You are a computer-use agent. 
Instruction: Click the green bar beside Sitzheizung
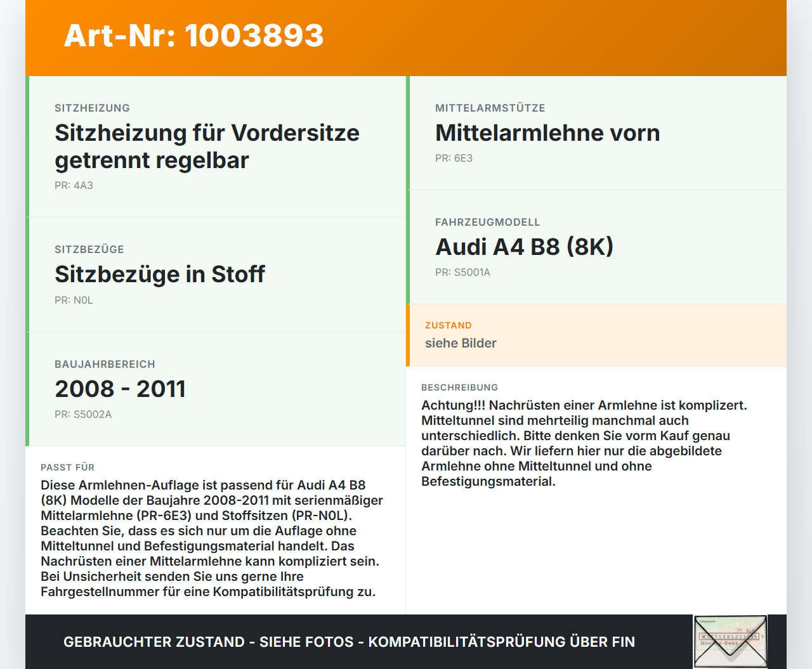click(27, 146)
